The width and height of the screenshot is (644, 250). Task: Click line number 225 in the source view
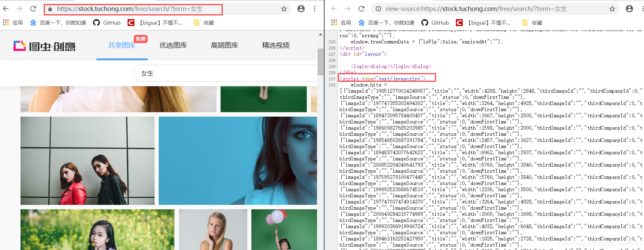(332, 42)
